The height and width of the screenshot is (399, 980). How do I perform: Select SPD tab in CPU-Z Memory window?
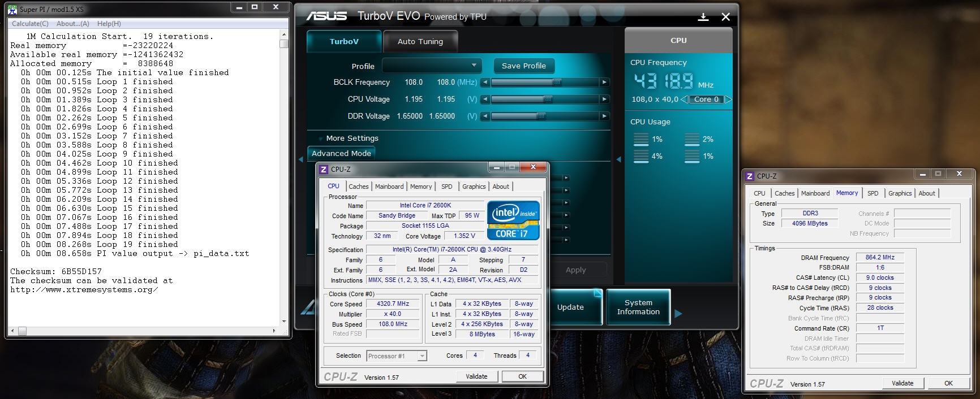pos(873,193)
